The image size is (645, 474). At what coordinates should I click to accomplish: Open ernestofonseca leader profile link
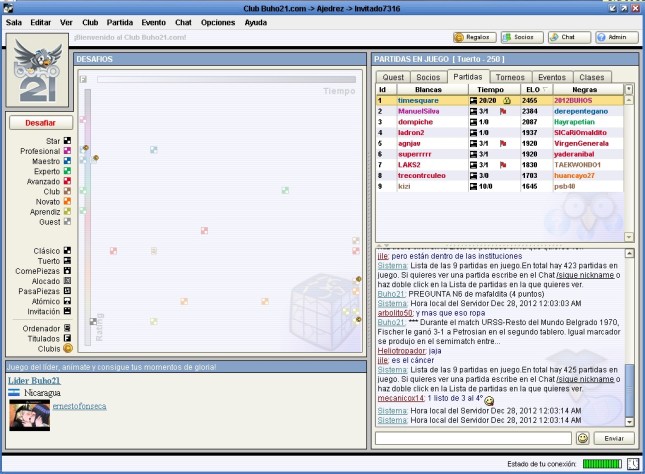click(80, 405)
